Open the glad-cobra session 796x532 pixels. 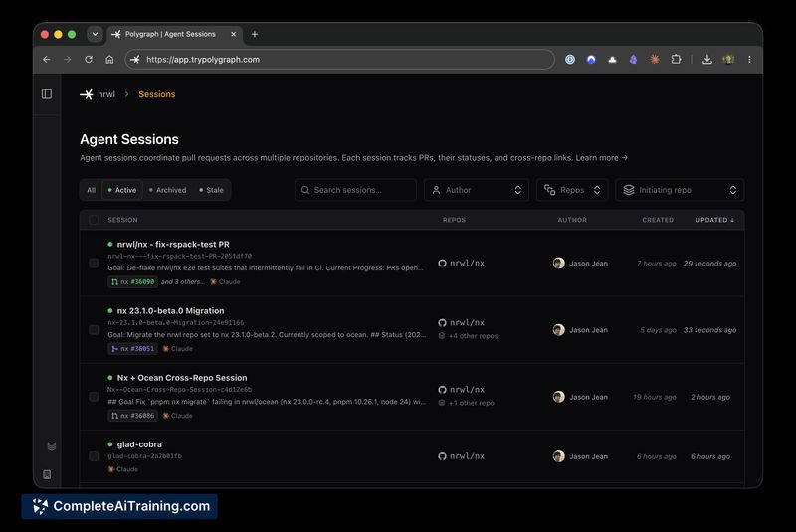(x=139, y=444)
